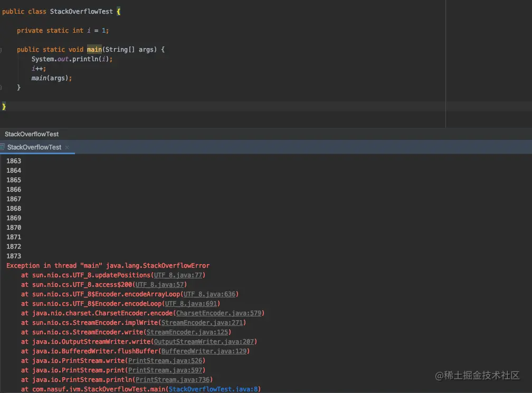Click the class closing yellow brace

pos(4,107)
